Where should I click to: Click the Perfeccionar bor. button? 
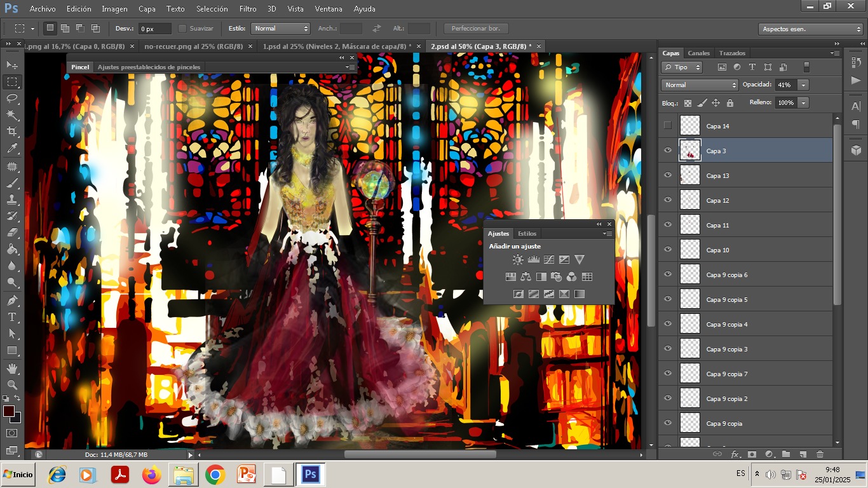pyautogui.click(x=476, y=29)
